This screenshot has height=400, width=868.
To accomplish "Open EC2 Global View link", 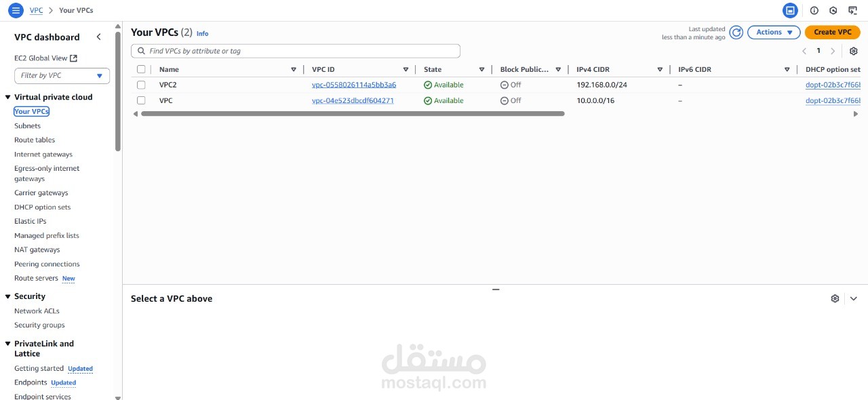I will pyautogui.click(x=45, y=58).
